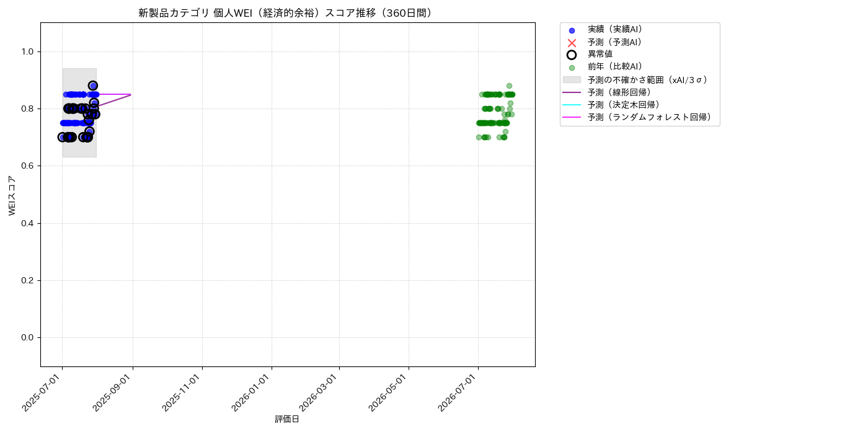Click the red X 予測(予測AI) legend marker
868x434 pixels.
[572, 43]
